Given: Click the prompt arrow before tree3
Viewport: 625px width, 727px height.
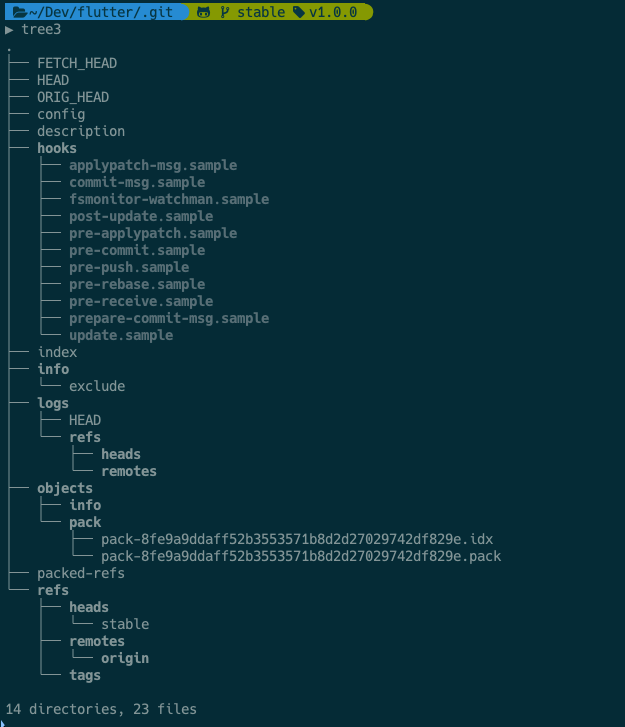Looking at the screenshot, I should tap(9, 30).
